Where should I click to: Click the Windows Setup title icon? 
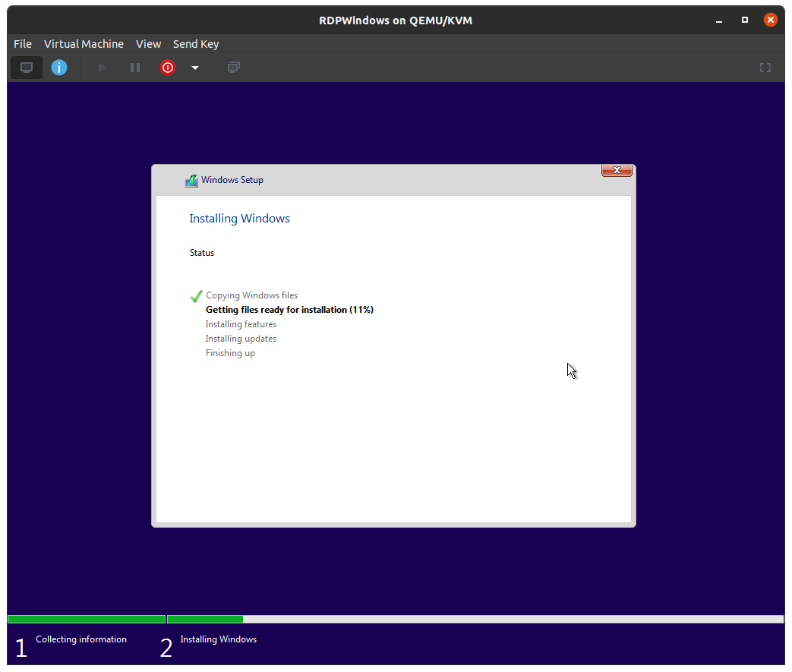click(191, 181)
